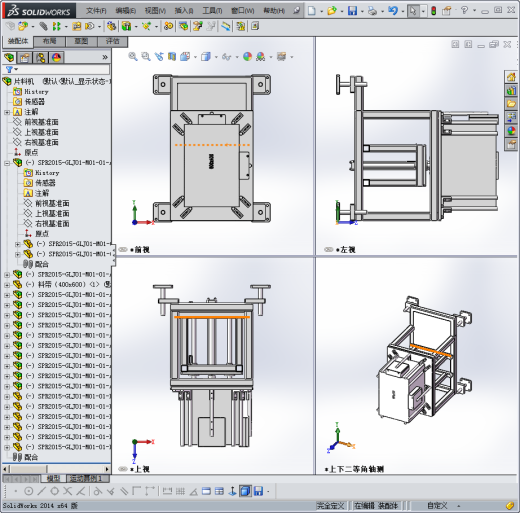
Task: Click the 自定义 status bar button
Action: (x=437, y=506)
